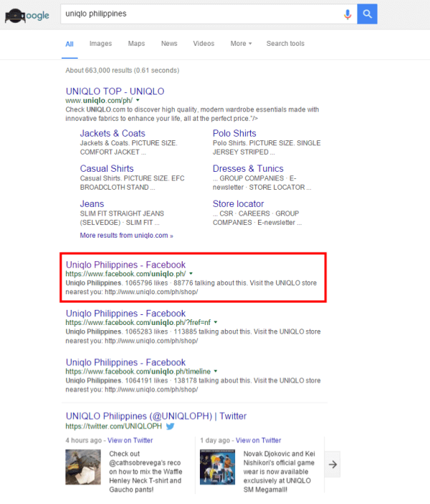This screenshot has height=504, width=430.
Task: Open the Casual Shirts sitelink
Action: click(107, 168)
